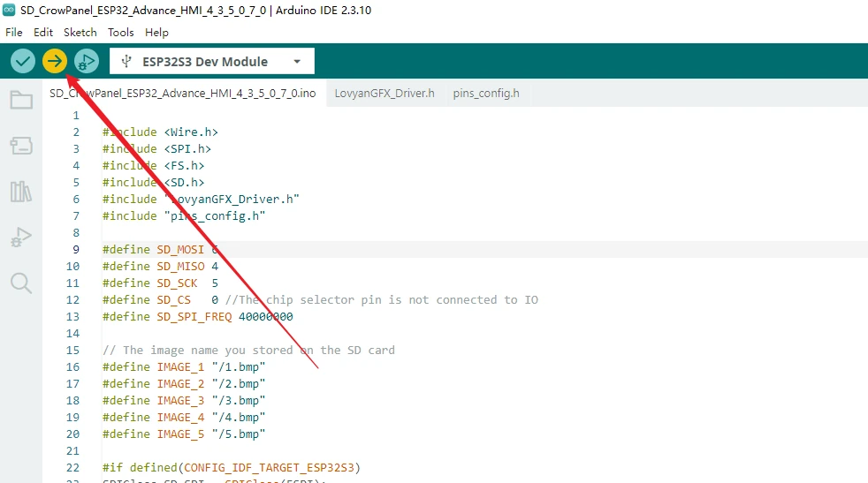Click the "/1.bmp" string on line 16
The image size is (868, 483).
tap(239, 366)
